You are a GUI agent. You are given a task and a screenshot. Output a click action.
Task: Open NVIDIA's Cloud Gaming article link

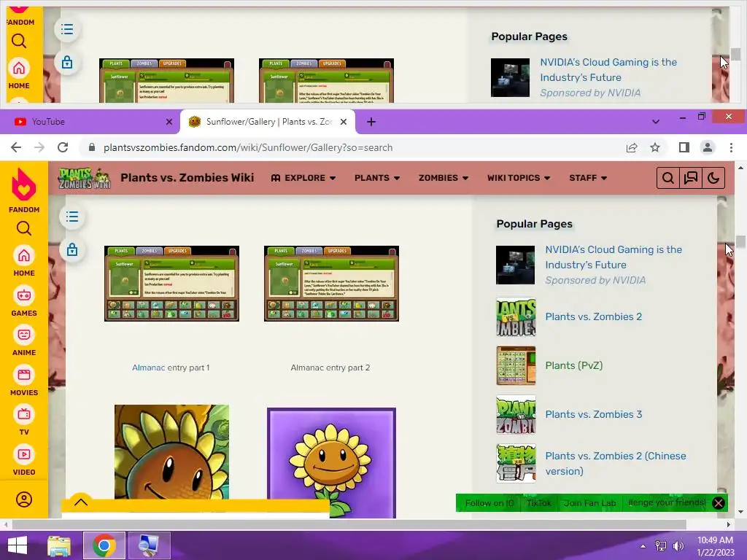tap(614, 257)
